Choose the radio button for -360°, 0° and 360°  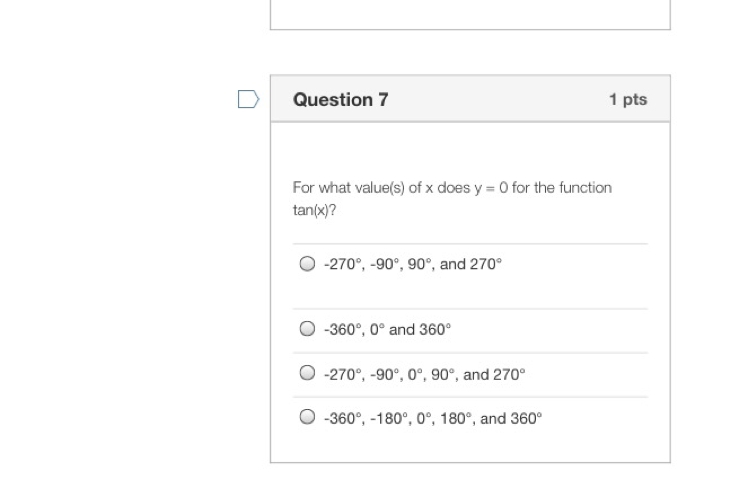pyautogui.click(x=307, y=328)
